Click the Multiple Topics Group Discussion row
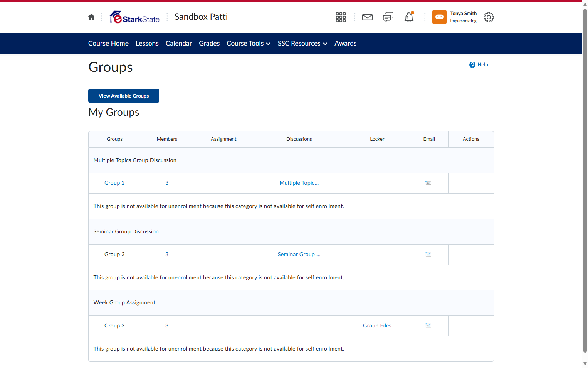The height and width of the screenshot is (368, 588). coord(291,160)
